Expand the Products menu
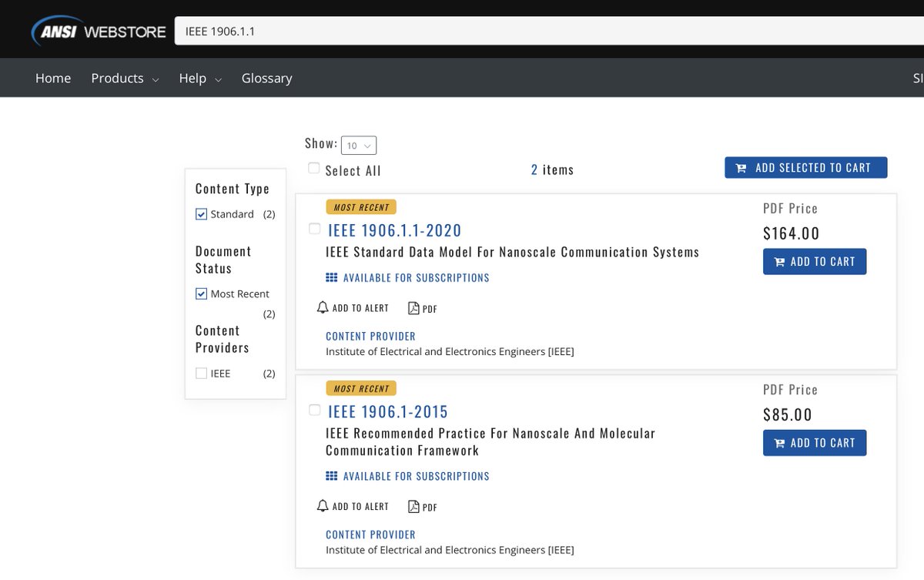Screen dimensions: 924x580 tap(125, 78)
